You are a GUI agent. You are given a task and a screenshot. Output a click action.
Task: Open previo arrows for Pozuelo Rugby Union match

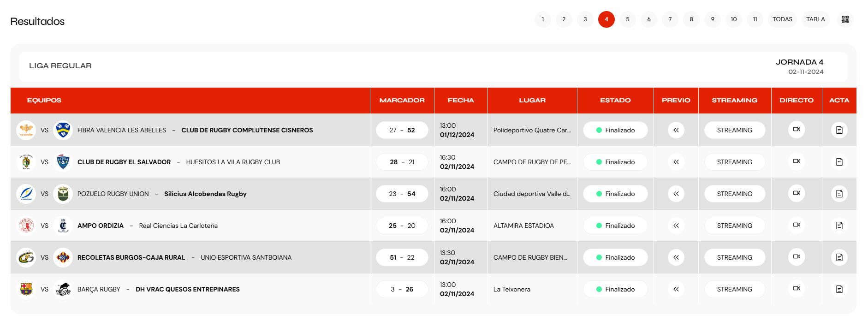tap(676, 194)
